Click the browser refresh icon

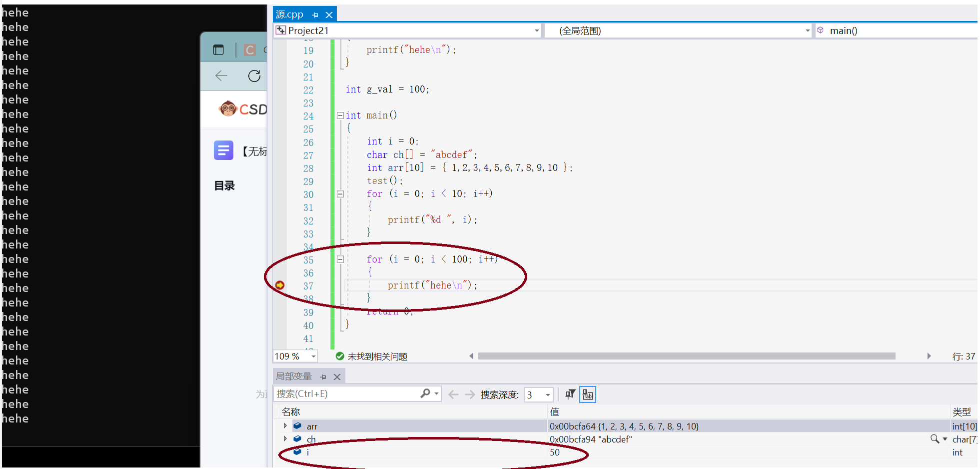pyautogui.click(x=254, y=76)
